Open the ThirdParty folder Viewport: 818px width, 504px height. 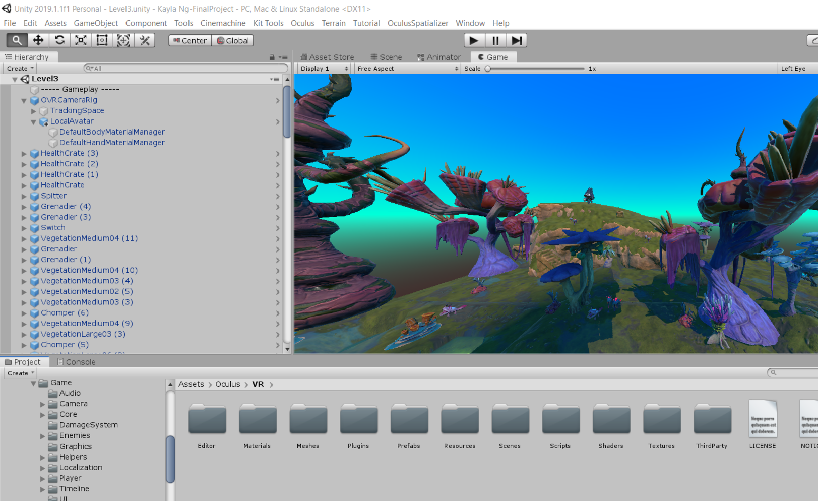coord(712,426)
